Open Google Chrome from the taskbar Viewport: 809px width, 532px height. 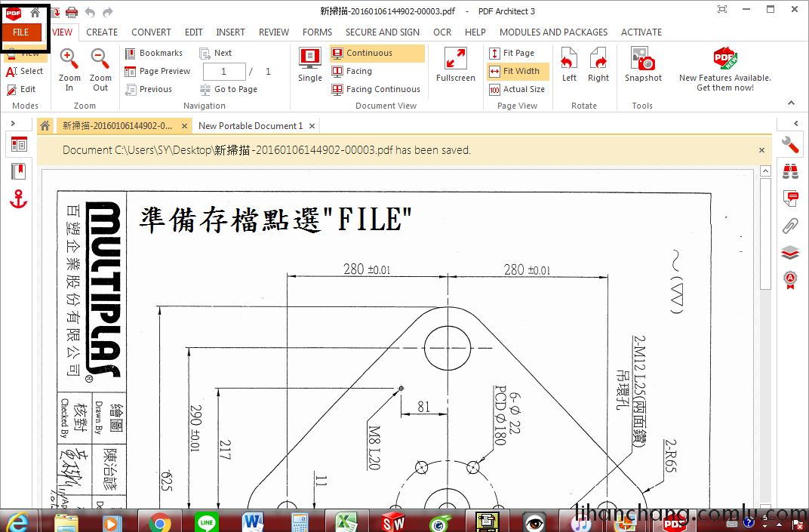[158, 521]
